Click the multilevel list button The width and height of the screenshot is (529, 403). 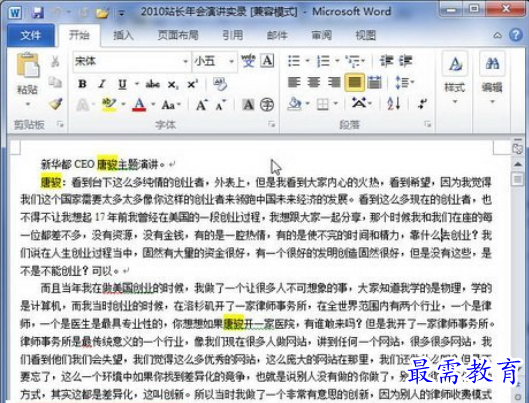tap(355, 61)
